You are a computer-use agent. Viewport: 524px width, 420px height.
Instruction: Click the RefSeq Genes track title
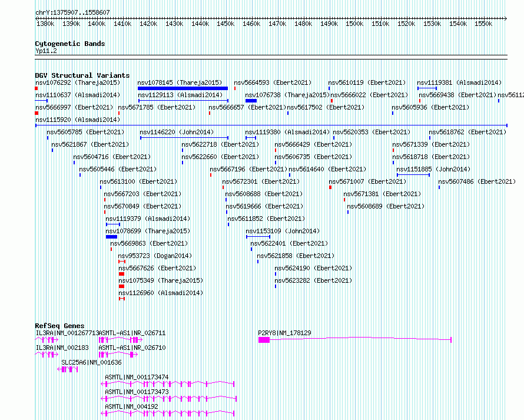tap(59, 326)
